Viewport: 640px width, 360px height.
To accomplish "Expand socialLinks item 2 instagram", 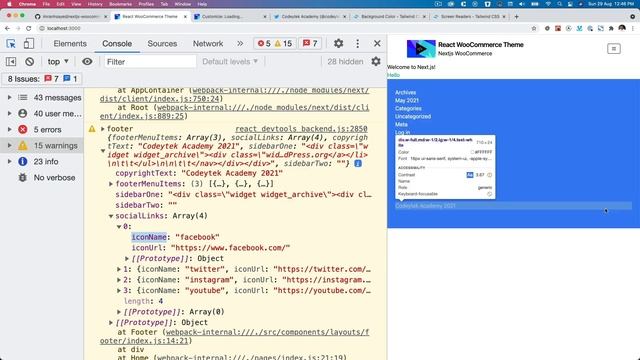I will pyautogui.click(x=119, y=280).
